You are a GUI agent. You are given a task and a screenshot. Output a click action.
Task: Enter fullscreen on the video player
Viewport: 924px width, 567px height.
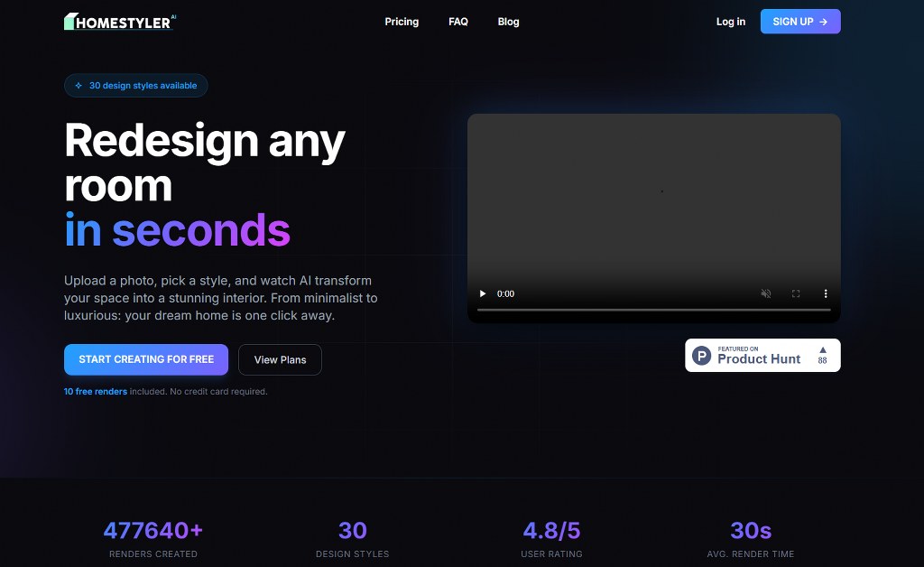tap(796, 293)
